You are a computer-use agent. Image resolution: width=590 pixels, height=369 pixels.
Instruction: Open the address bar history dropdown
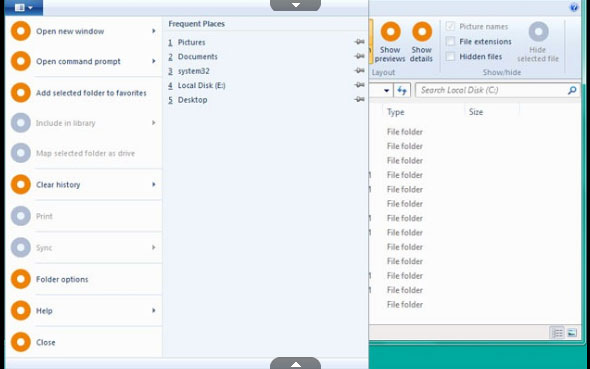pyautogui.click(x=386, y=90)
